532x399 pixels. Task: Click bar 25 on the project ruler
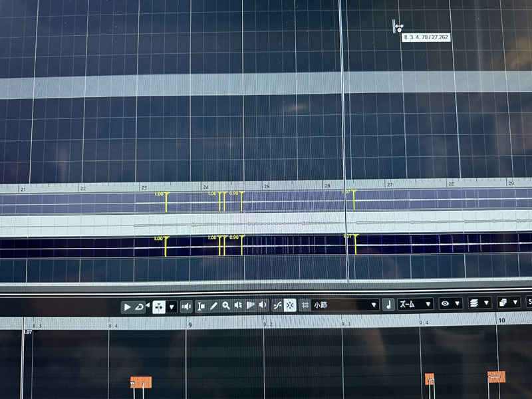[267, 186]
